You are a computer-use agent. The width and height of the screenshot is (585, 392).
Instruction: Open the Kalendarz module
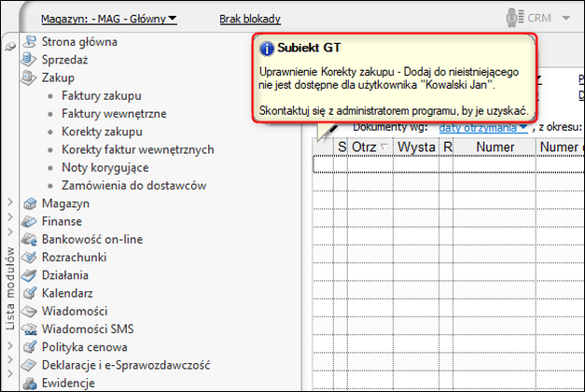(x=67, y=293)
